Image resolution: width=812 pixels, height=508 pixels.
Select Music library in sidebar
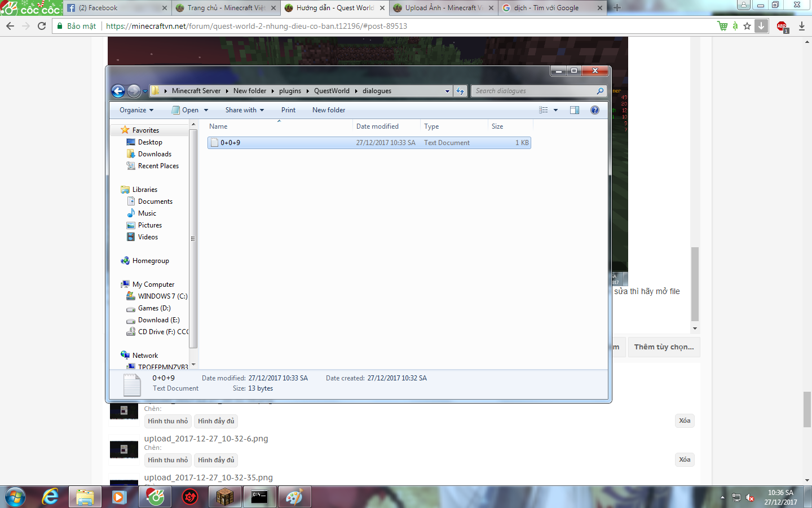(147, 213)
